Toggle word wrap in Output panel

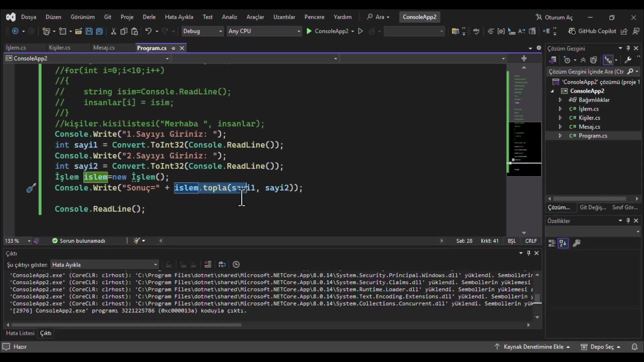222,264
